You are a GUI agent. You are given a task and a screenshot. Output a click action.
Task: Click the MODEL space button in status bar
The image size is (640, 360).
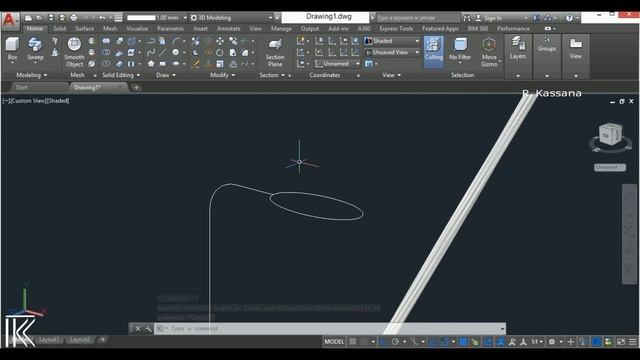coord(334,342)
